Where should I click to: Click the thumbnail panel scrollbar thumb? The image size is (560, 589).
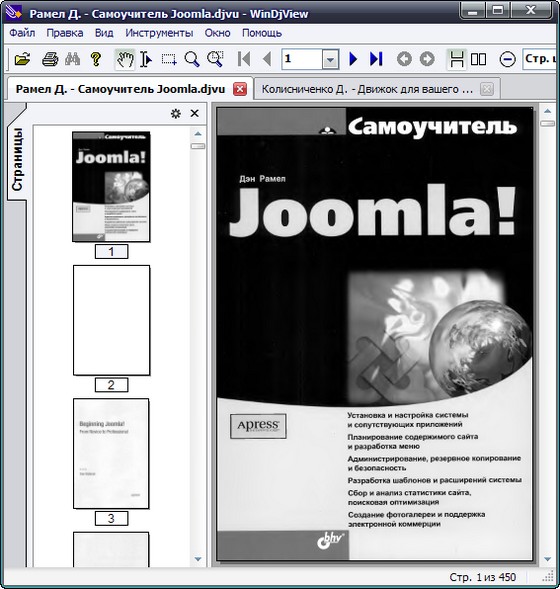pos(198,146)
